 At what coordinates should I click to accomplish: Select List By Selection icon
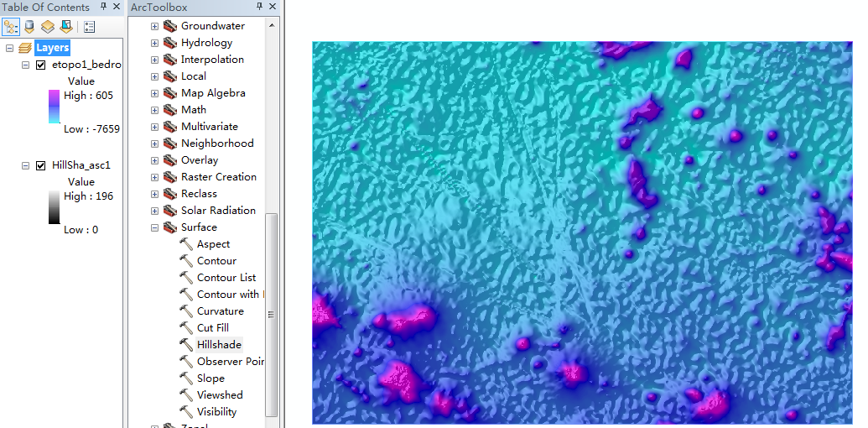pyautogui.click(x=66, y=26)
